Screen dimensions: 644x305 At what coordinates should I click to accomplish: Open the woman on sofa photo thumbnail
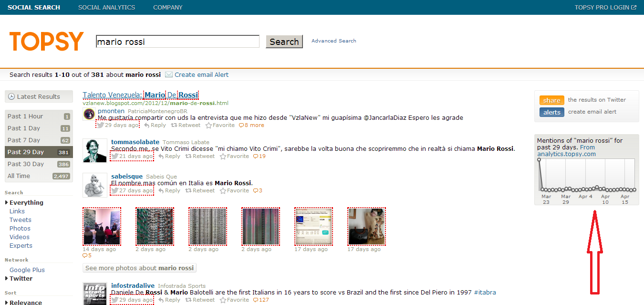(x=366, y=226)
